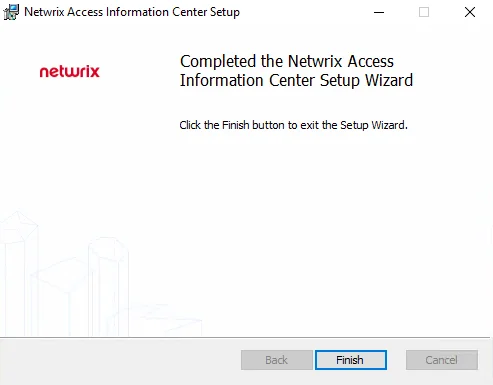This screenshot has height=385, width=493.
Task: Click the disabled maximize window box
Action: coord(424,12)
